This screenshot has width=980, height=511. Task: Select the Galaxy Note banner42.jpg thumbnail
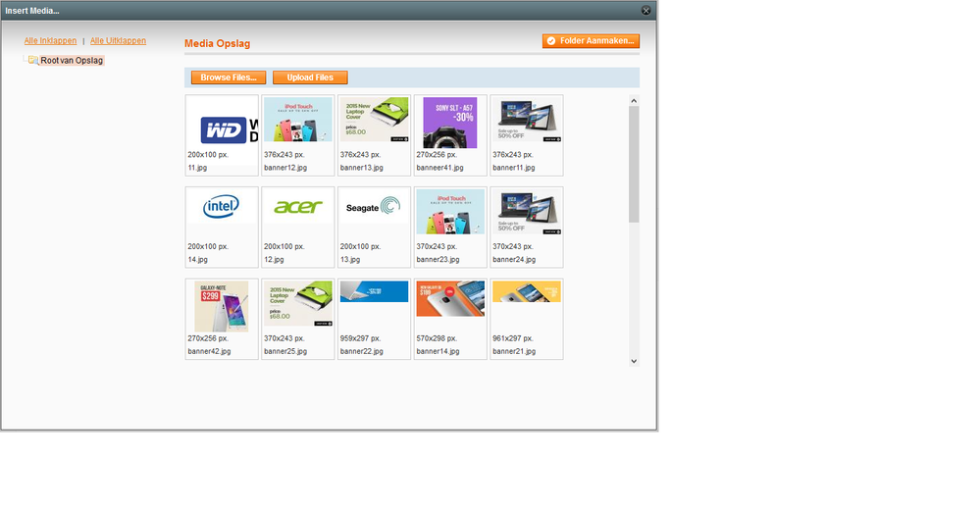coord(222,306)
